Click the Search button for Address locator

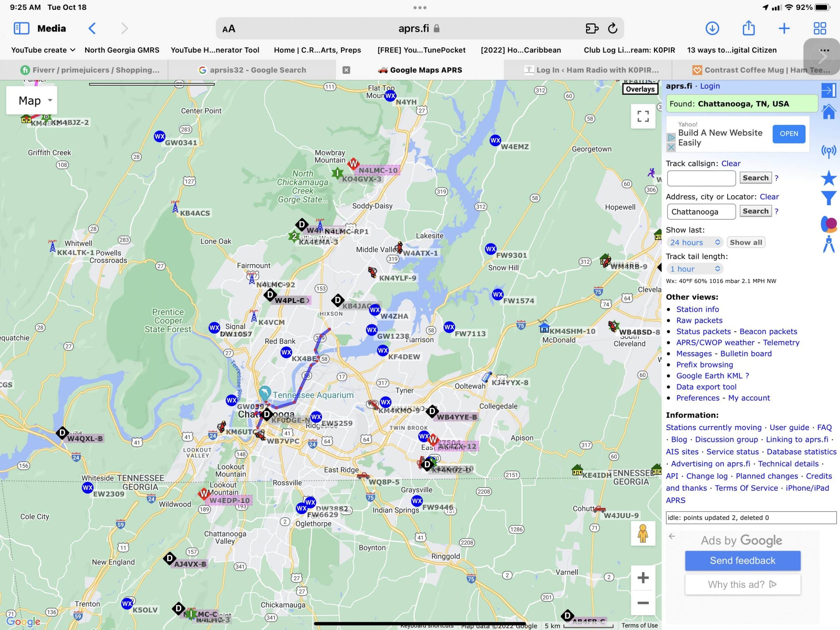(x=755, y=211)
